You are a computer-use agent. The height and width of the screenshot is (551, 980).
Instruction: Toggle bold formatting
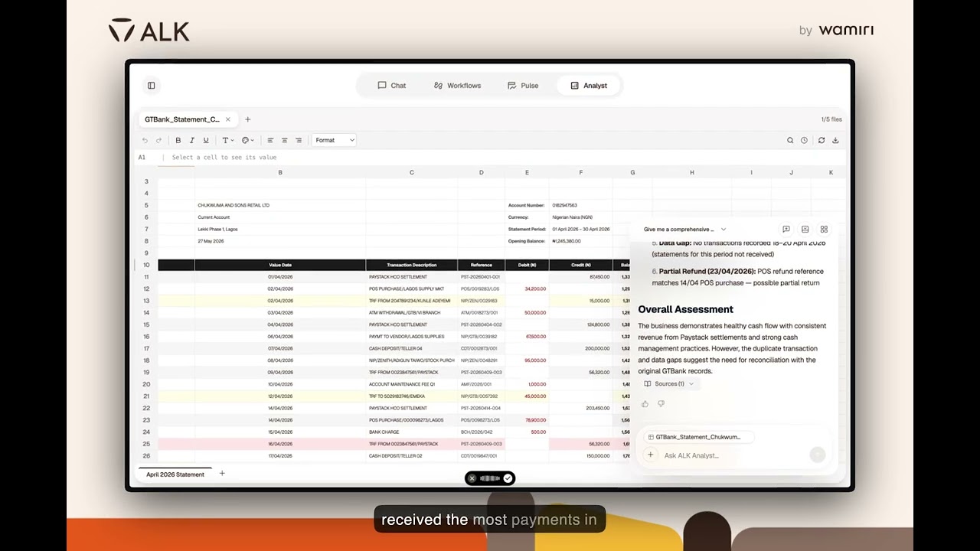[x=178, y=140]
